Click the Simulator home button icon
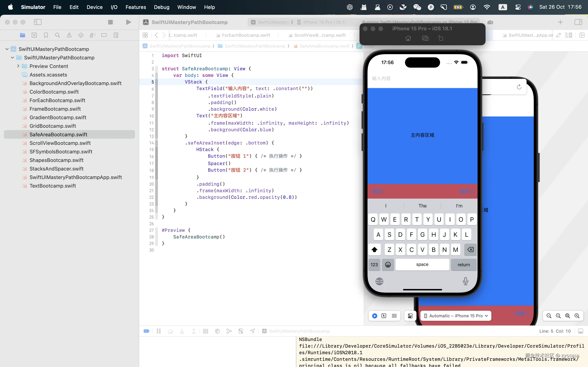588x367 pixels. [408, 38]
